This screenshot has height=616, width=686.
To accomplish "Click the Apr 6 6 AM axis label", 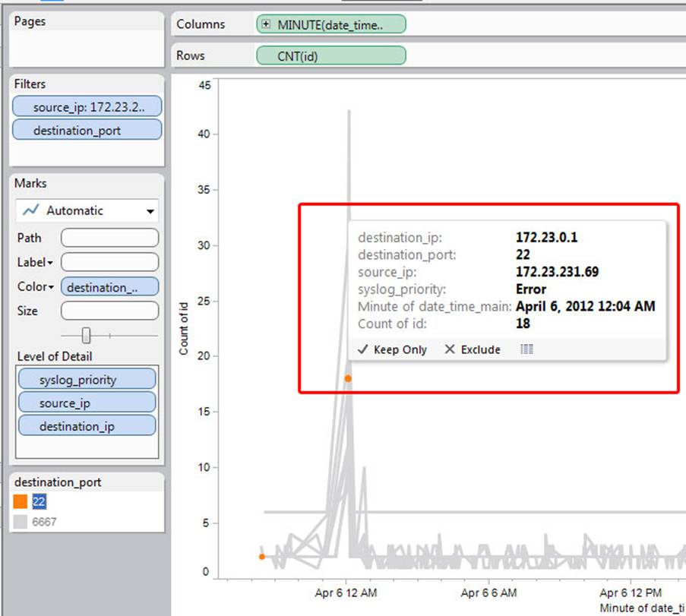I will coord(488,593).
